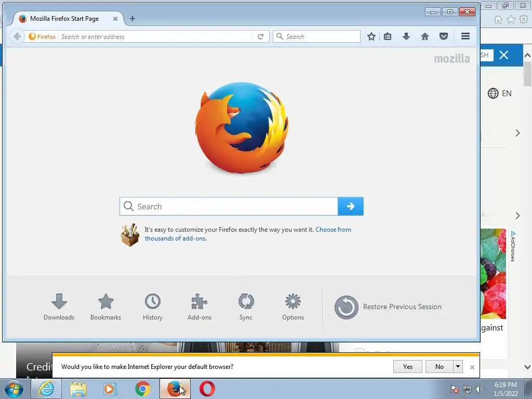Open Internet Explorer home icon
Viewport: 532px width, 399px height.
pos(498,20)
